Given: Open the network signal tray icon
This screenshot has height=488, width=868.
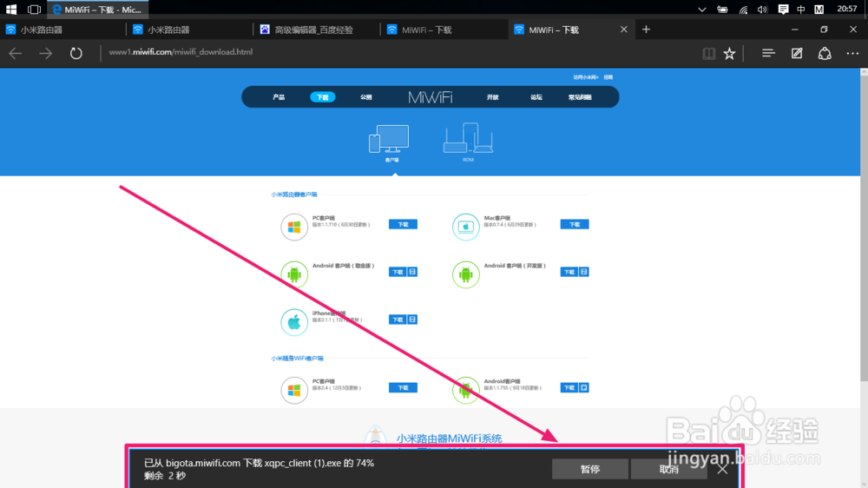Looking at the screenshot, I should click(x=743, y=10).
